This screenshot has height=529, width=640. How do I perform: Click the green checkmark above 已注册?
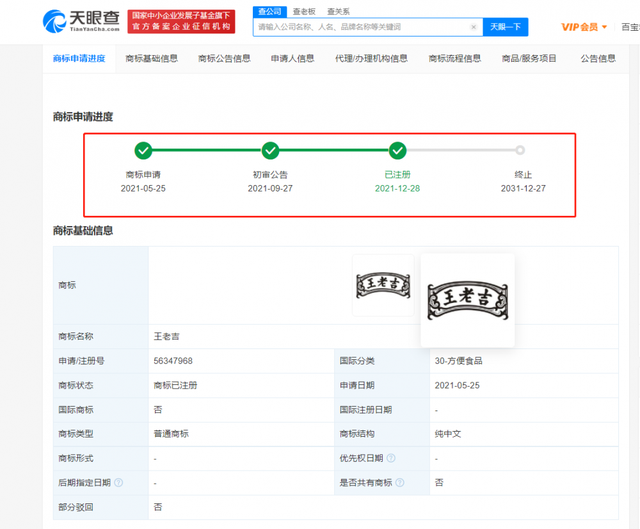coord(398,151)
